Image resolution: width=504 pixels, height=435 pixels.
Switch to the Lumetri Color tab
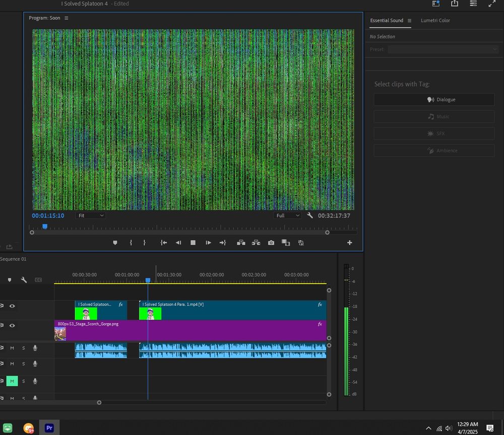[x=435, y=21]
